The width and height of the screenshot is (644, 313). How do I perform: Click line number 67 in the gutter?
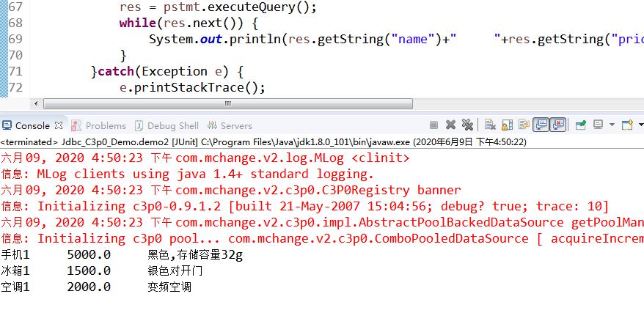[15, 7]
